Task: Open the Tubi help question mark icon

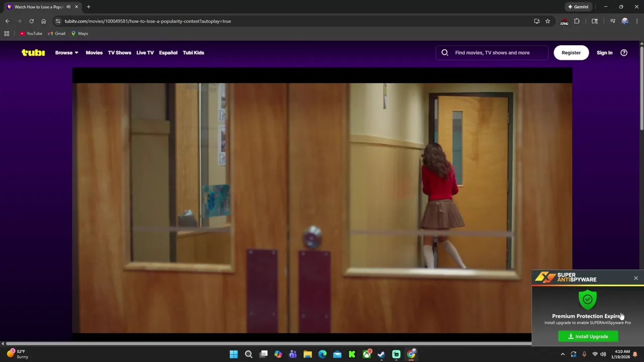Action: [624, 52]
